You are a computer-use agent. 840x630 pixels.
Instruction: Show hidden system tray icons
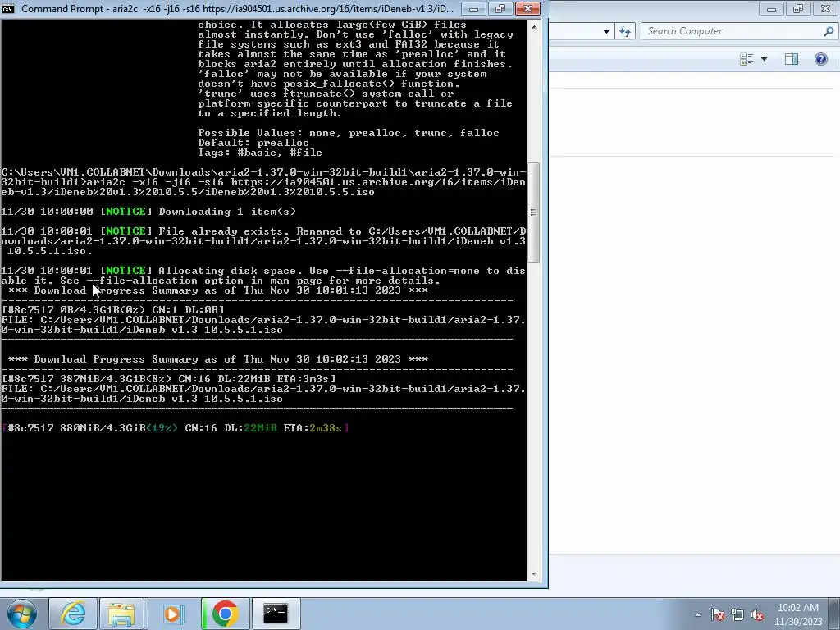click(x=697, y=614)
